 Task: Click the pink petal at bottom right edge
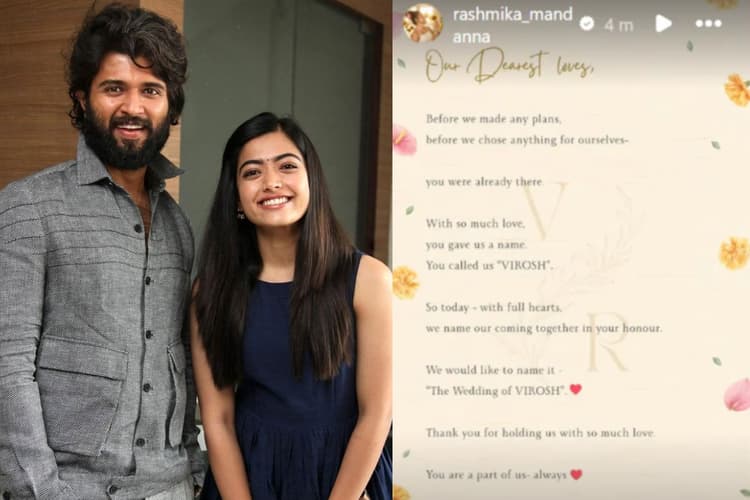738,394
